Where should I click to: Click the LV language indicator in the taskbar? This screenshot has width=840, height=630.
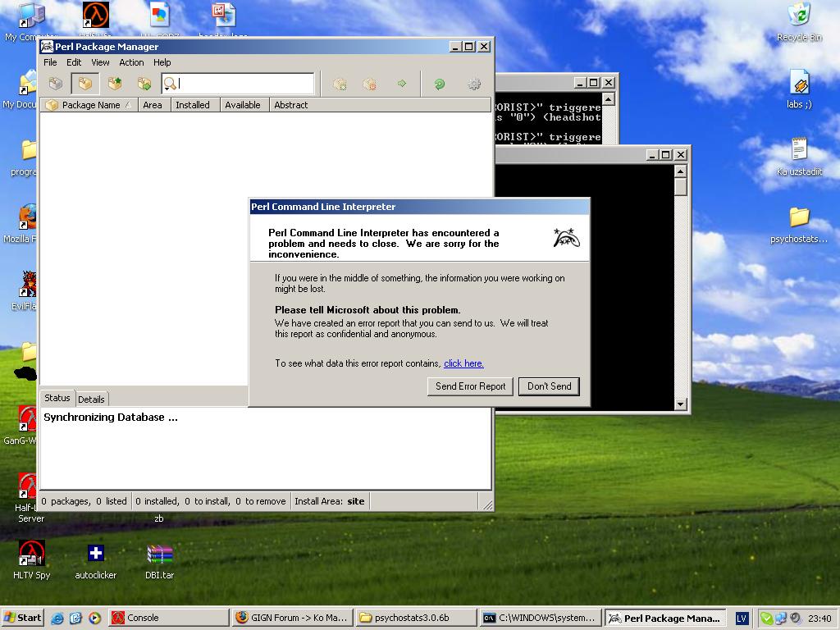(742, 619)
